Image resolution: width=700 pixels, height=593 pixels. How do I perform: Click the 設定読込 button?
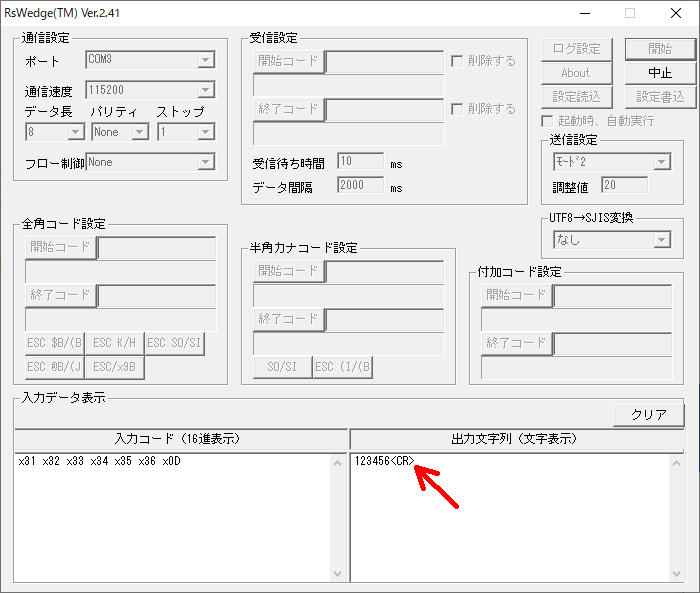pyautogui.click(x=576, y=97)
